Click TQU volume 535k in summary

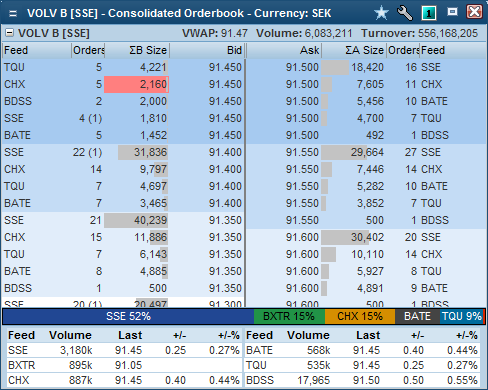click(319, 365)
